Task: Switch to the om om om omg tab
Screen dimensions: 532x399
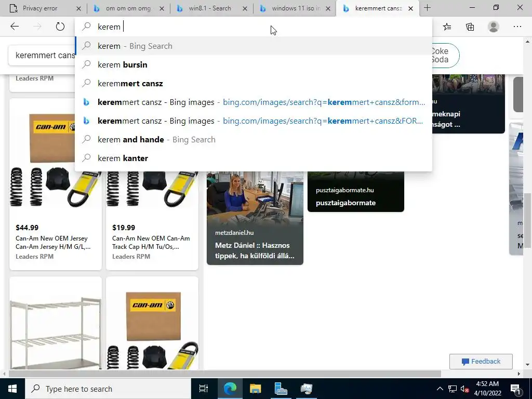Action: tap(128, 8)
